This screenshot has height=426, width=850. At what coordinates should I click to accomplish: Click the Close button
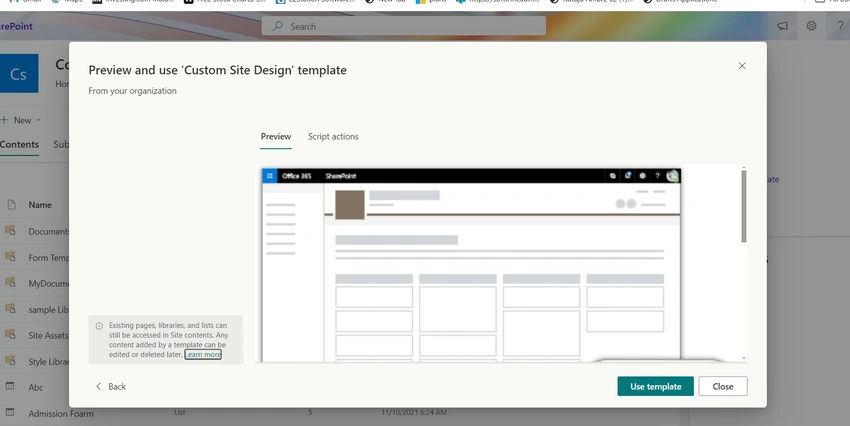723,386
